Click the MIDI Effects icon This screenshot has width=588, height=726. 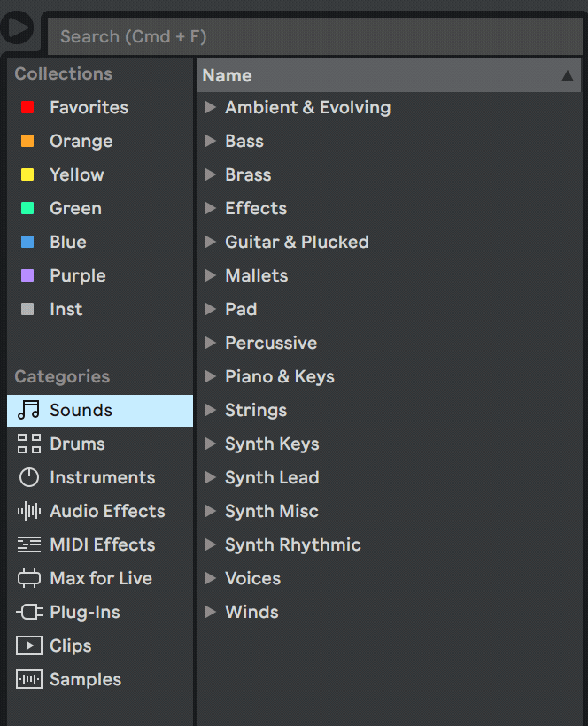(28, 544)
